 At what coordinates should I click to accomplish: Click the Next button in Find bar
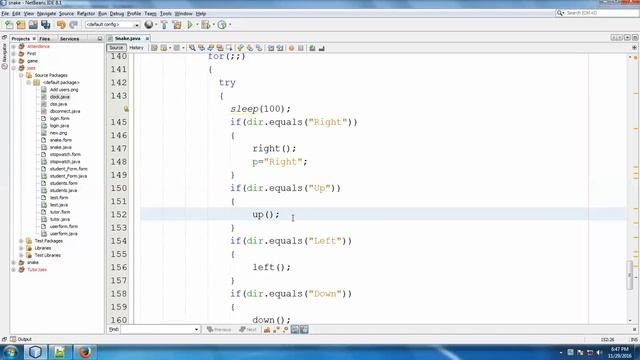click(248, 329)
